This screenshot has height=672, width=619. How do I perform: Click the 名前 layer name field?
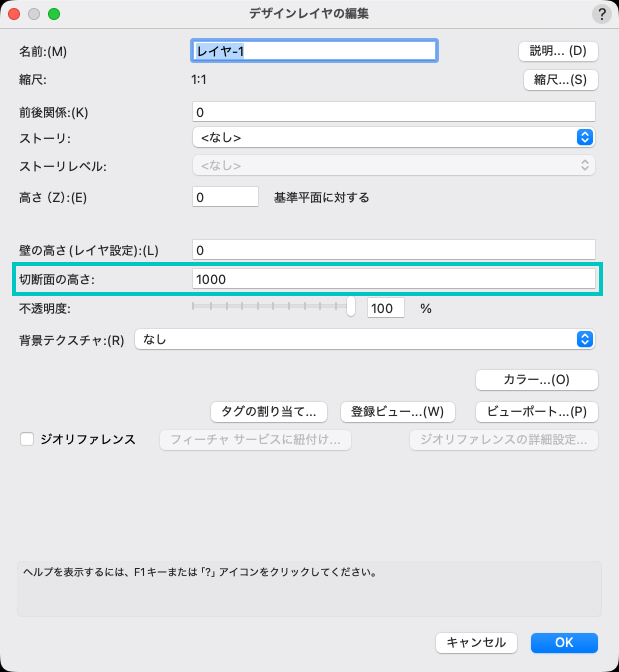(313, 51)
